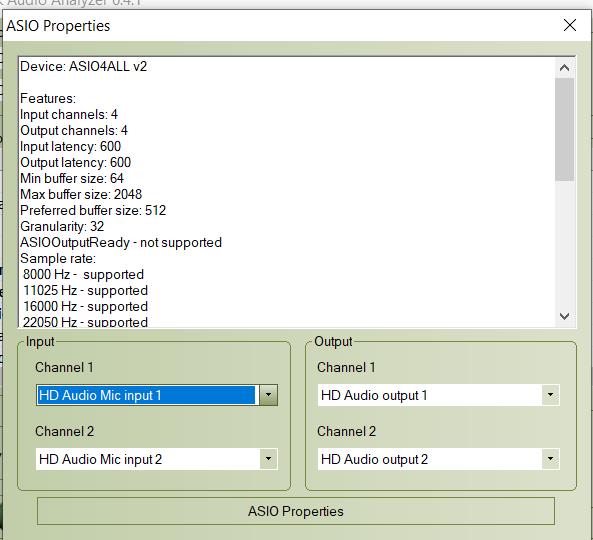The height and width of the screenshot is (540, 593).
Task: Click 'Granularity: 32' line
Action: point(62,226)
